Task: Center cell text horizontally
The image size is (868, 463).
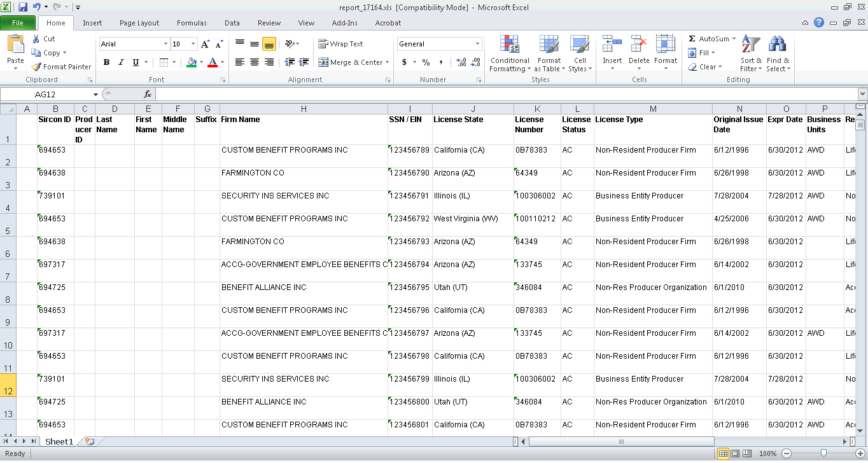Action: [x=255, y=62]
